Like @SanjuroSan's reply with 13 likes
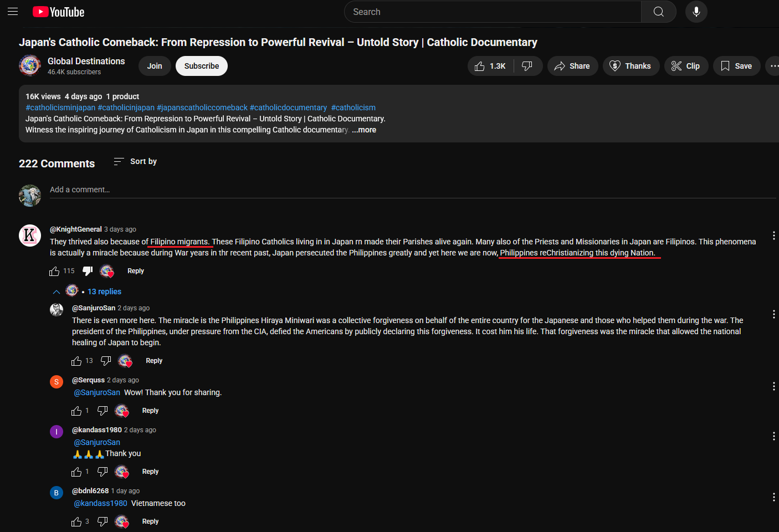The width and height of the screenshot is (779, 532). [76, 361]
